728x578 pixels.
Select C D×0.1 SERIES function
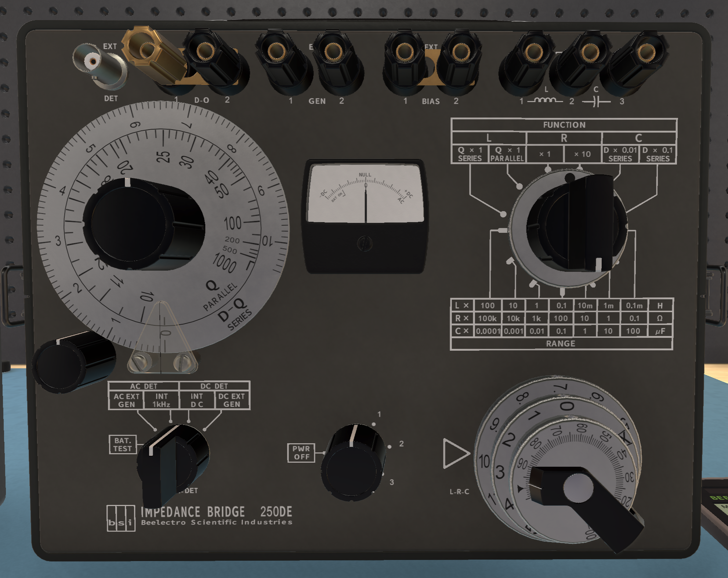pyautogui.click(x=658, y=154)
